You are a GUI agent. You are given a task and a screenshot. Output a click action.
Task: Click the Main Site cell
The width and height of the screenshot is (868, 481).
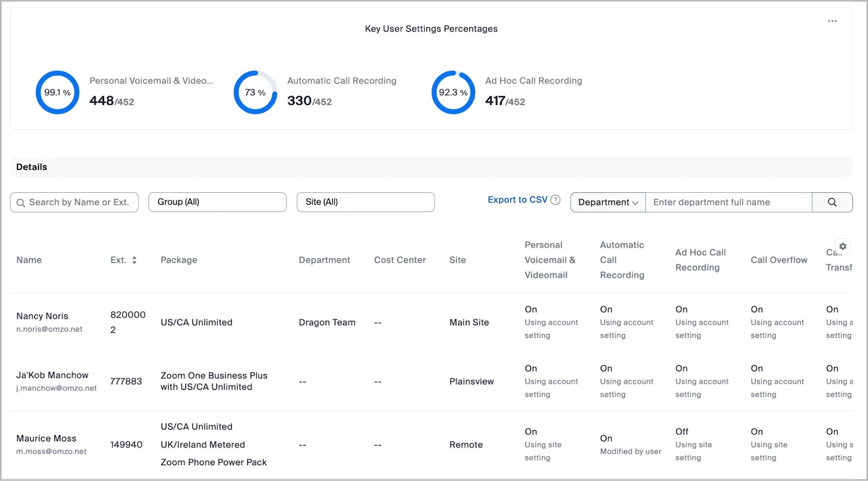(x=469, y=322)
